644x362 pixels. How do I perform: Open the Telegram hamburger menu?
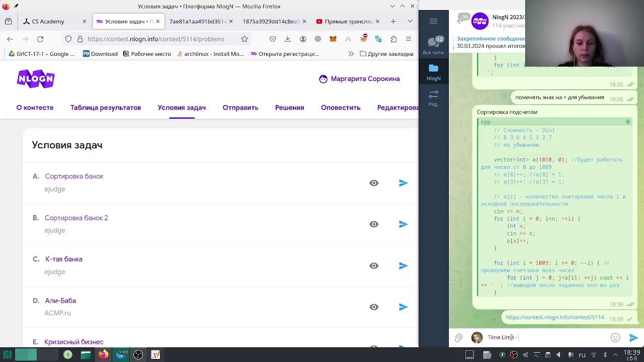433,21
